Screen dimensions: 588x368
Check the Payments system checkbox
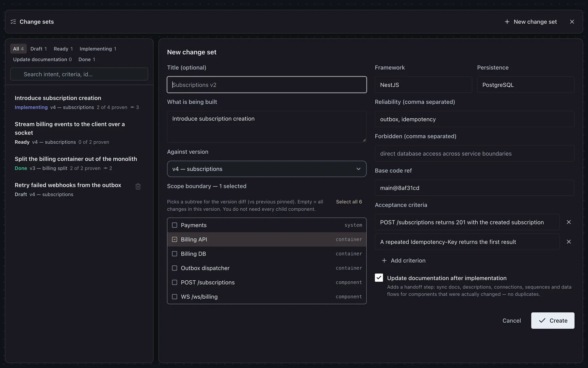click(x=175, y=225)
